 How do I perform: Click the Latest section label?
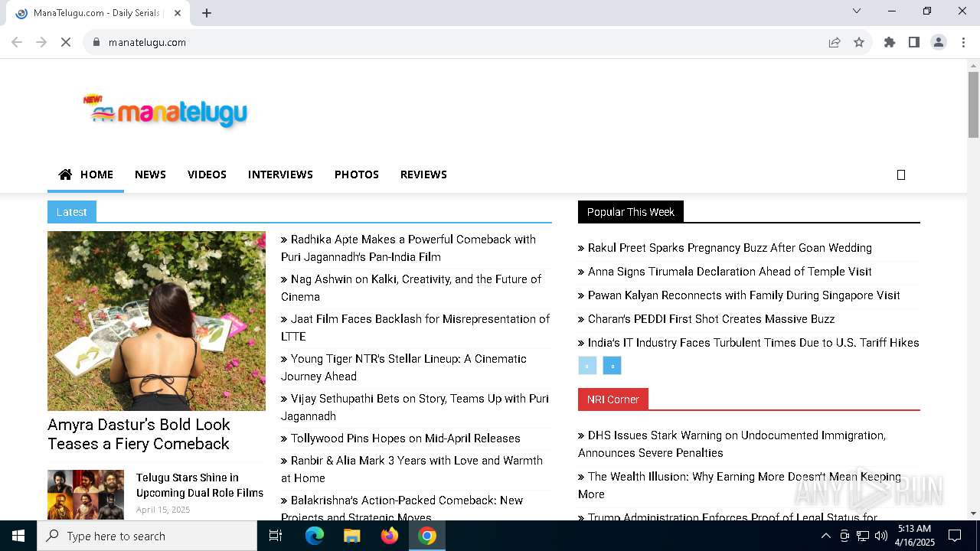[x=72, y=212]
